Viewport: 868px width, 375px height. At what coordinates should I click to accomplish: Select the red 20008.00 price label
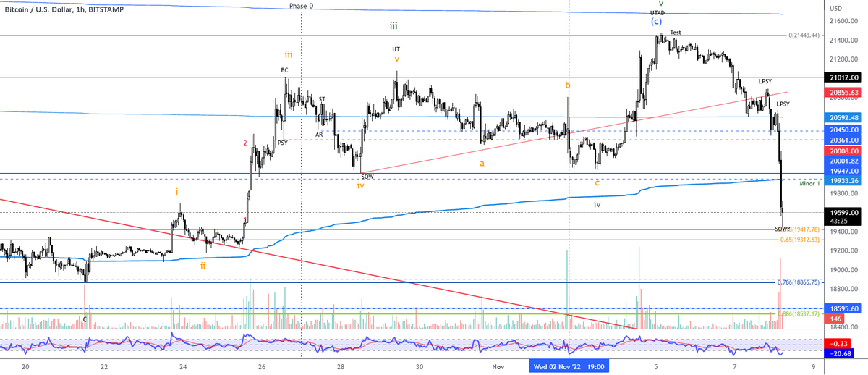pyautogui.click(x=844, y=151)
